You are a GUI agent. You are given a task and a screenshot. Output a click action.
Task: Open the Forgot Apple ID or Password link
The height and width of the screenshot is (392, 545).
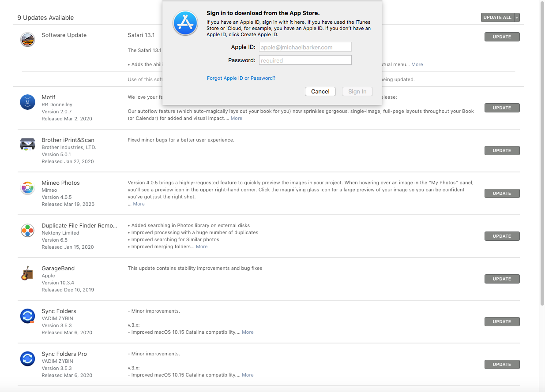pyautogui.click(x=241, y=78)
